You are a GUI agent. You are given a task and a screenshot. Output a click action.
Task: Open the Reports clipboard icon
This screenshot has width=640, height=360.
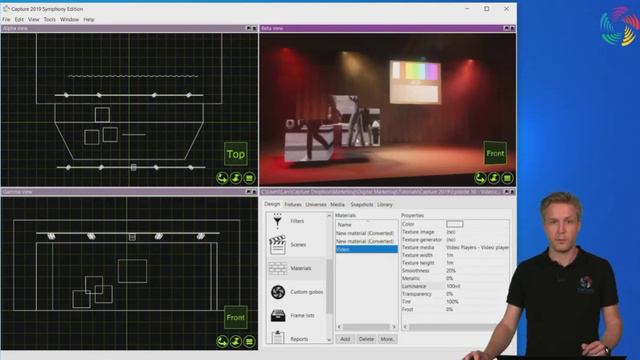(278, 337)
